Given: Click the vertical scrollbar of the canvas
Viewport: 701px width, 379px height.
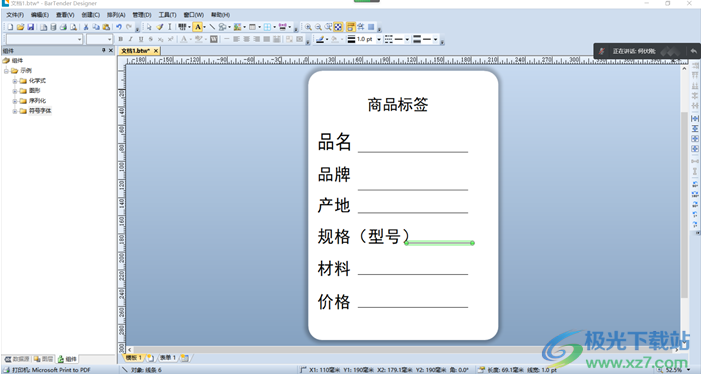Looking at the screenshot, I should (684, 206).
